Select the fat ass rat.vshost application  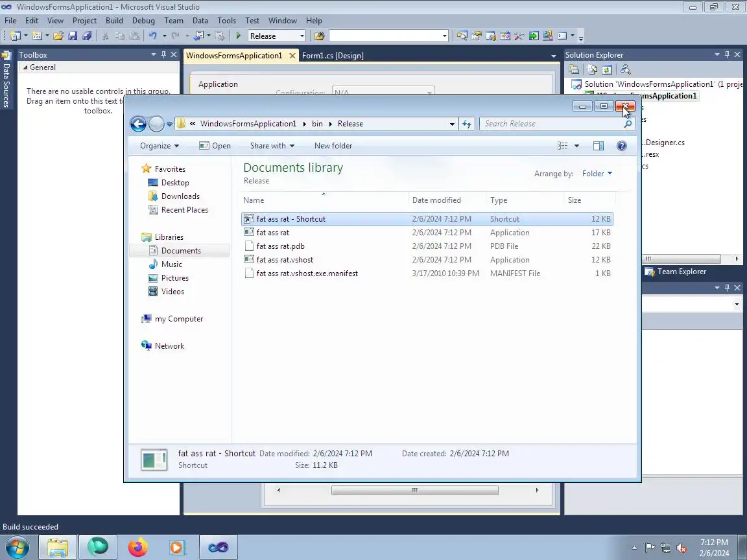click(x=427, y=260)
